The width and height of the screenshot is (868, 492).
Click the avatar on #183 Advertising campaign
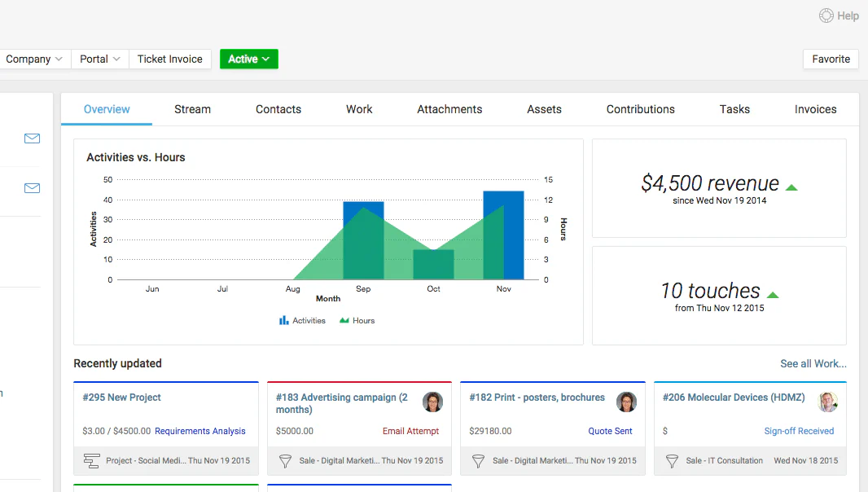point(433,402)
